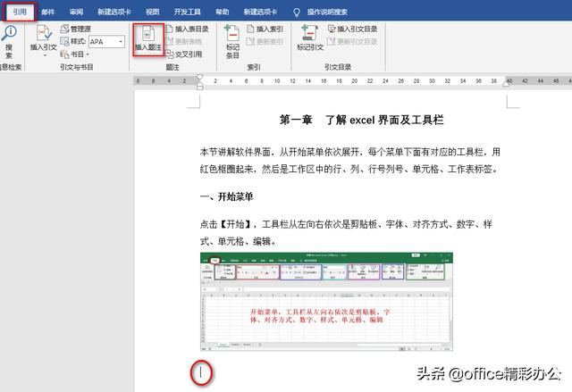The image size is (572, 392).
Task: Open the 引用 ribbon tab
Action: point(20,12)
